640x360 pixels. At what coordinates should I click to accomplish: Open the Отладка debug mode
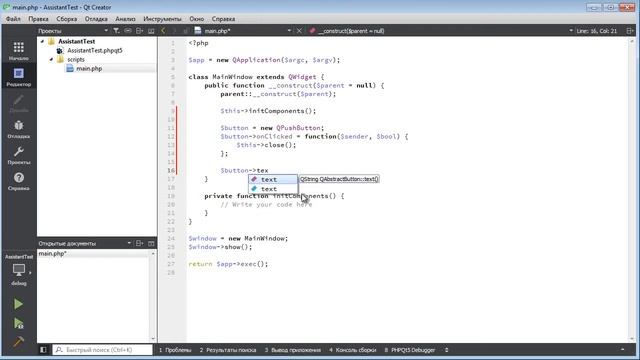(18, 129)
